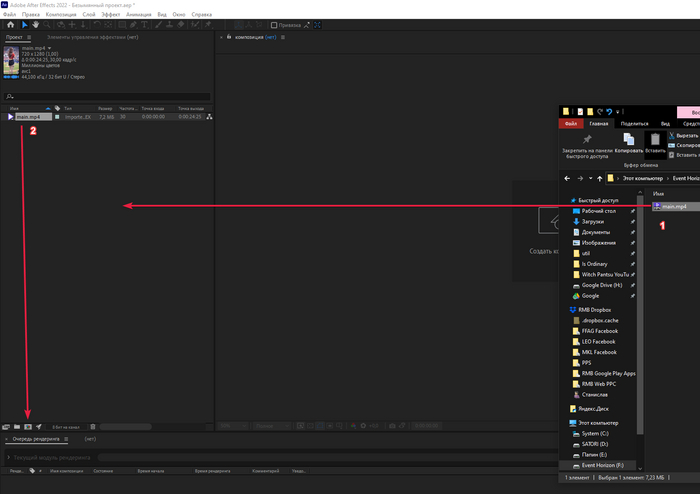Viewport: 700px width, 494px height.
Task: Select the Brush tool
Action: tap(158, 25)
